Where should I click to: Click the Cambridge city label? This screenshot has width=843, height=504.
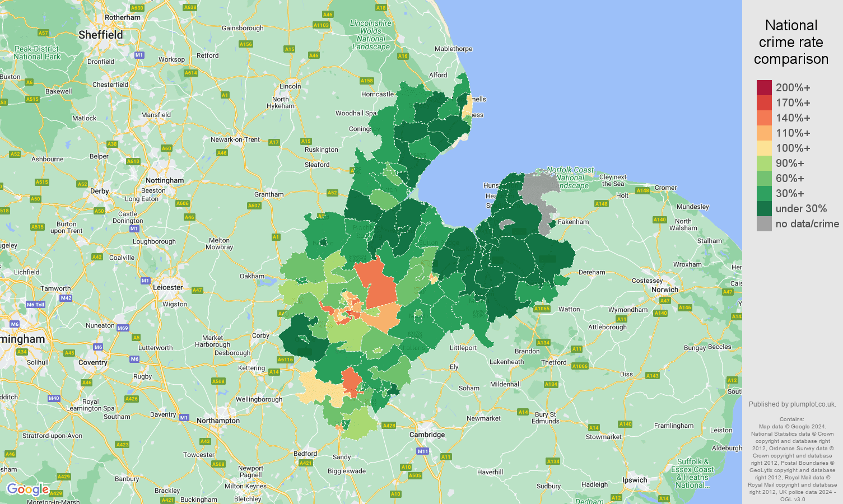coord(427,435)
